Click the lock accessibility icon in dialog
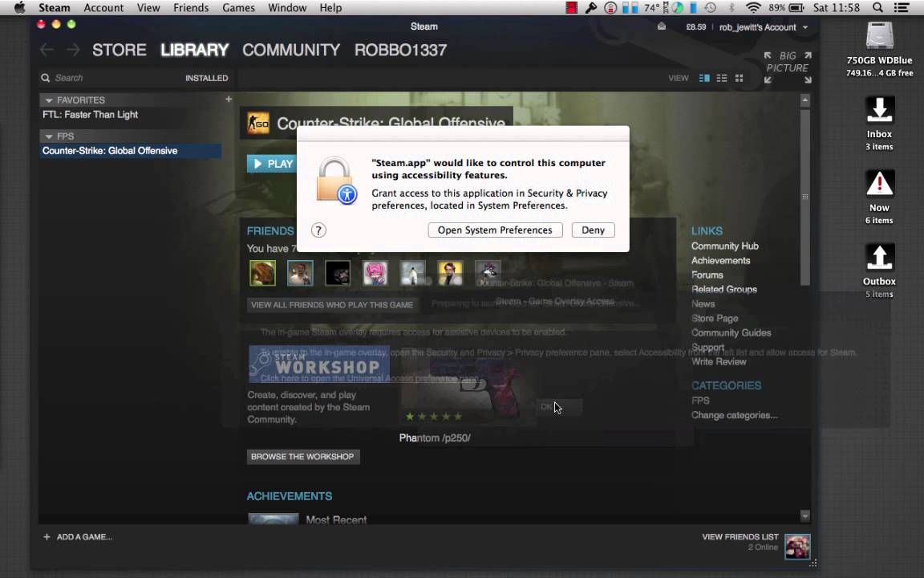 pos(337,181)
